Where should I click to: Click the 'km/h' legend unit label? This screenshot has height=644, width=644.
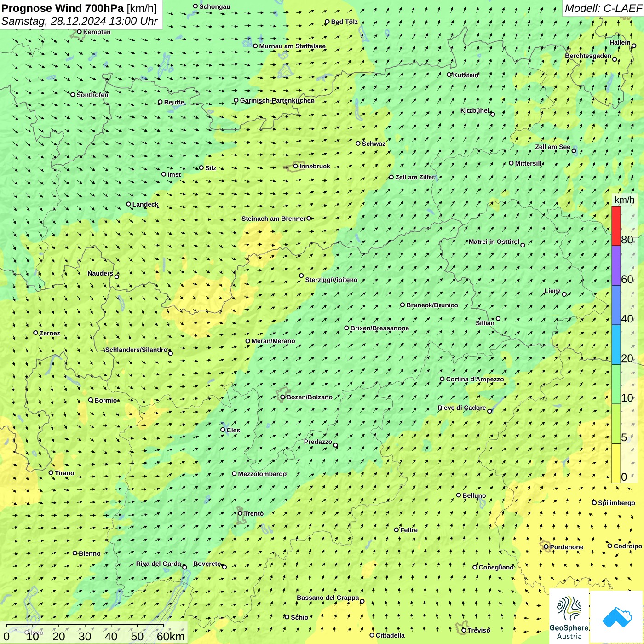click(624, 200)
